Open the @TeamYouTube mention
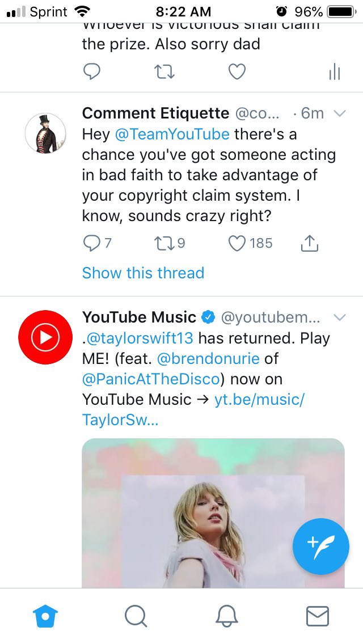363x644 pixels. tap(172, 134)
